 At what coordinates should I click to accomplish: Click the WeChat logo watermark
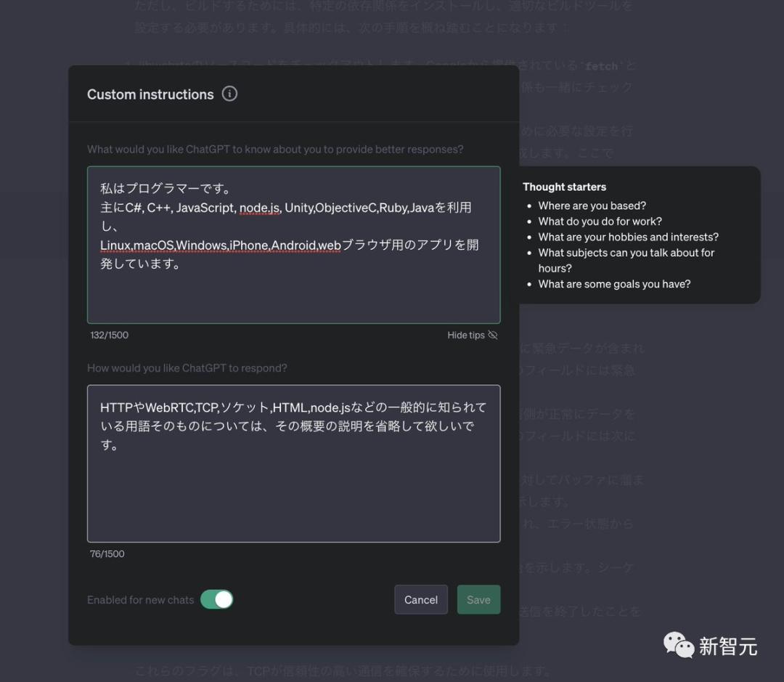(x=679, y=645)
